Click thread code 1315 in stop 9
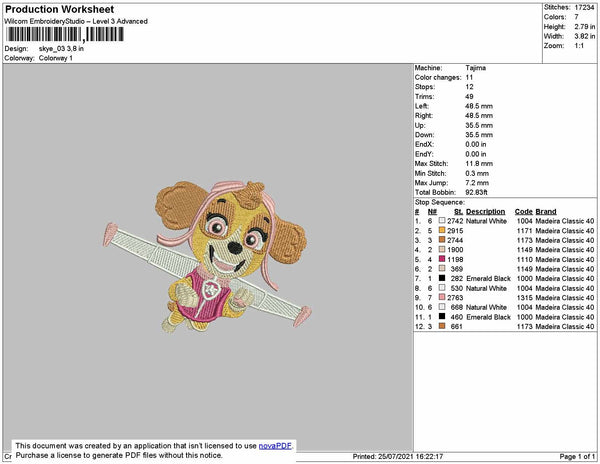This screenshot has width=600, height=464. coord(525,297)
